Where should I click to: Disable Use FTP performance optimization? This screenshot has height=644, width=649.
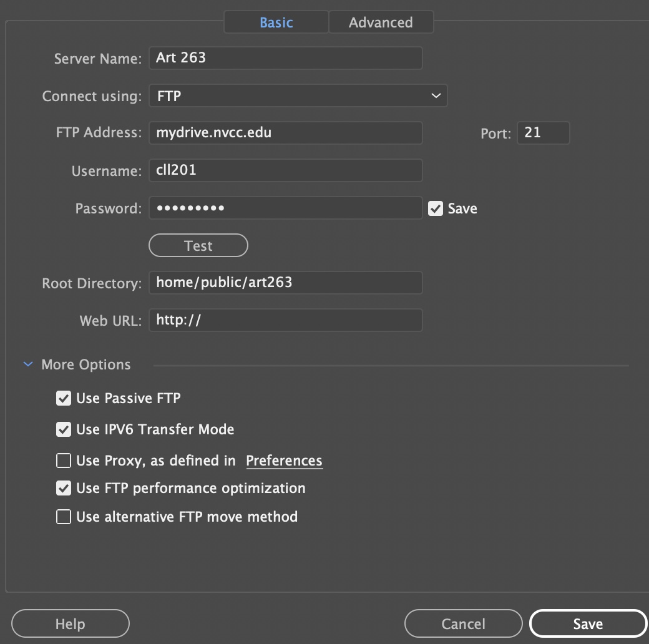pos(64,488)
